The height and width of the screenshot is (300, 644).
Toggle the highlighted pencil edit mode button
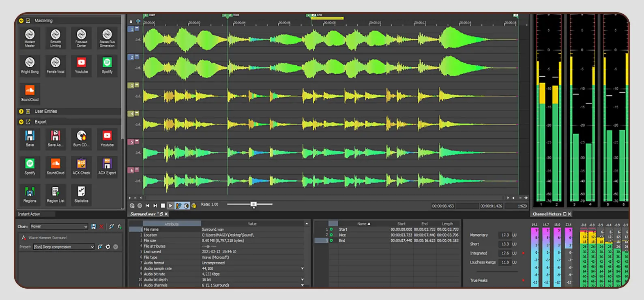tap(178, 206)
